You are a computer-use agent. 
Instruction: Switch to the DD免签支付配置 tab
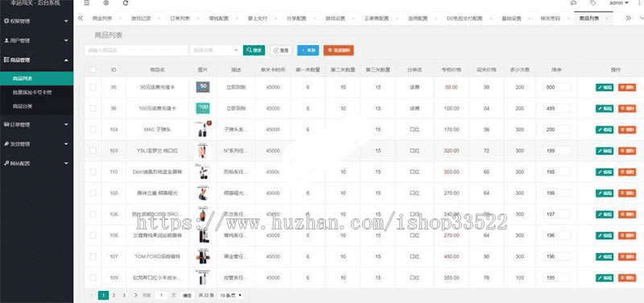[464, 19]
